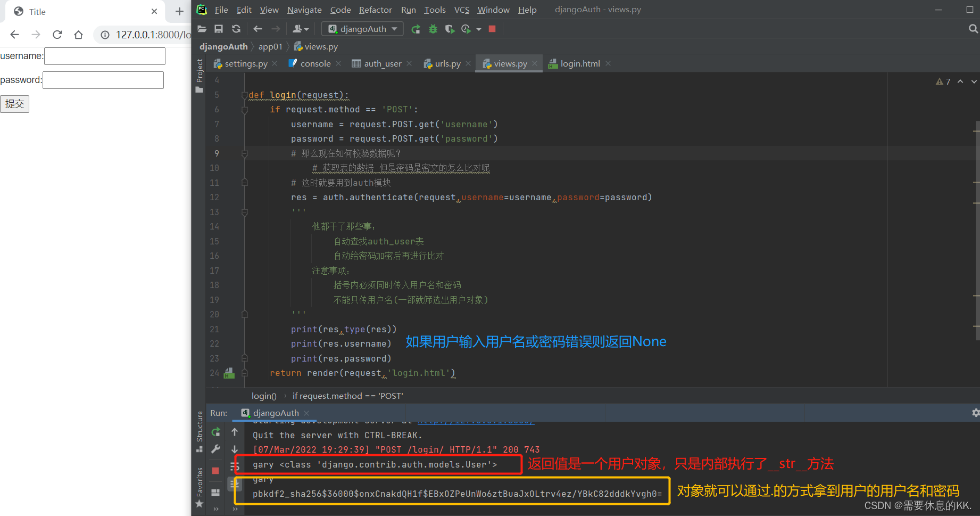Screen dimensions: 980x516
Task: Click the browser address bar URL
Action: [x=153, y=35]
